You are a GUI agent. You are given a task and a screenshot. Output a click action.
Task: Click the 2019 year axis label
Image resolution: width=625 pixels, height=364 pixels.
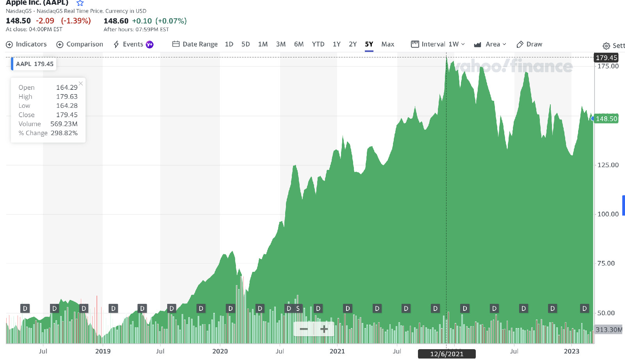(103, 351)
